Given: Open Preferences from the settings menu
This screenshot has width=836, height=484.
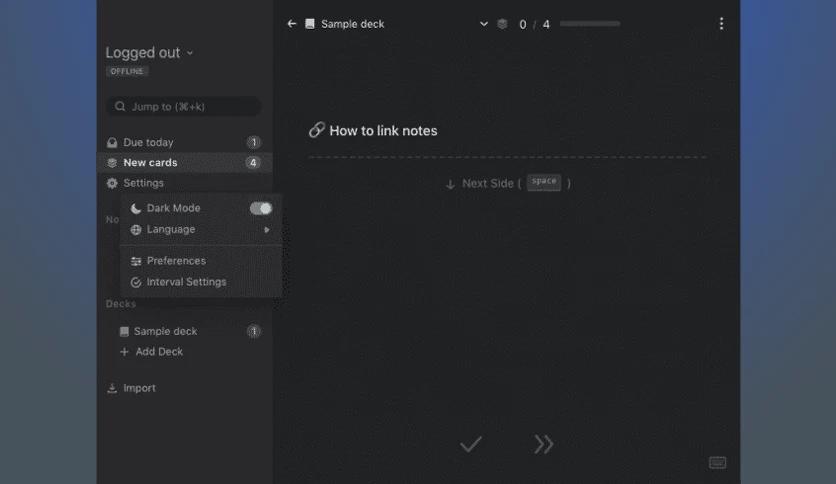Looking at the screenshot, I should pos(201,261).
